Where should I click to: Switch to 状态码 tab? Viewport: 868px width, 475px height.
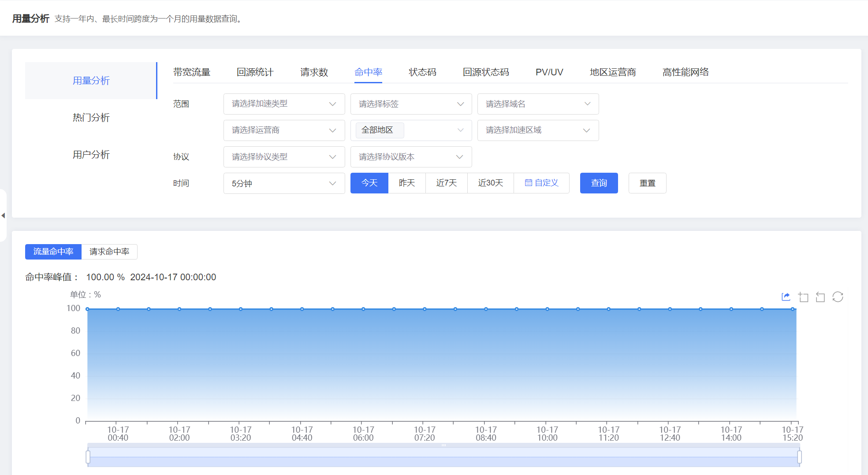pyautogui.click(x=422, y=72)
